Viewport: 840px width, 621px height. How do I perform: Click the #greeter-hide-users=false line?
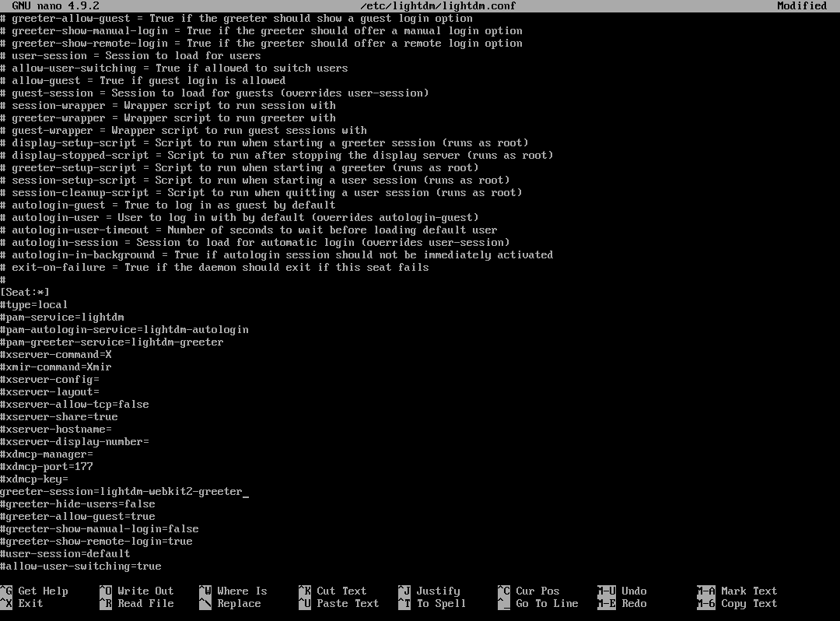click(x=78, y=503)
